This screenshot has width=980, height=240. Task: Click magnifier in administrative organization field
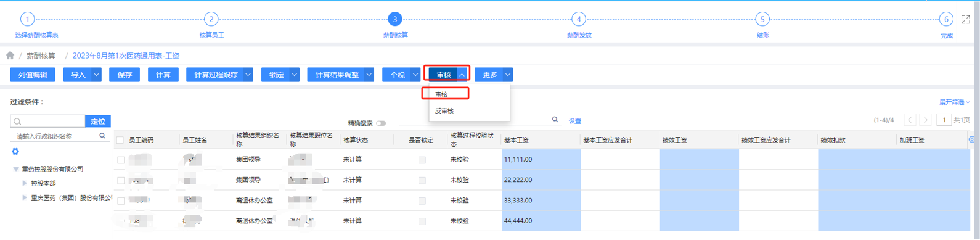[102, 136]
